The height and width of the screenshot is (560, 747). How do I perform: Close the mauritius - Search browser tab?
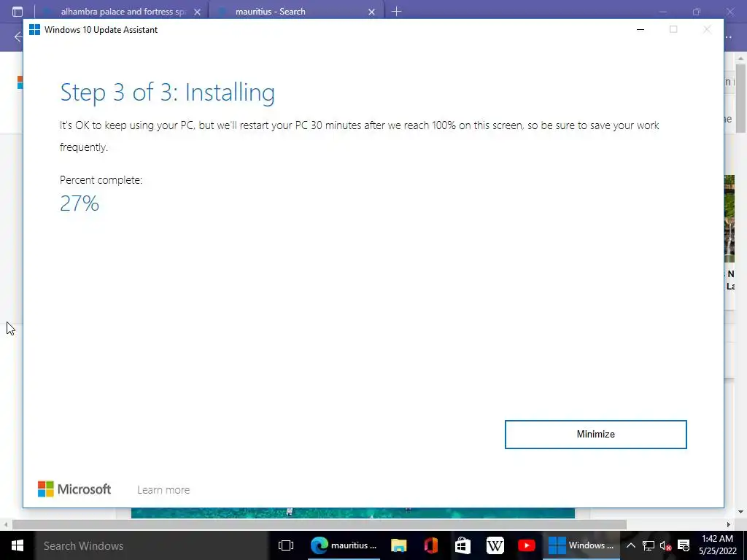coord(371,12)
